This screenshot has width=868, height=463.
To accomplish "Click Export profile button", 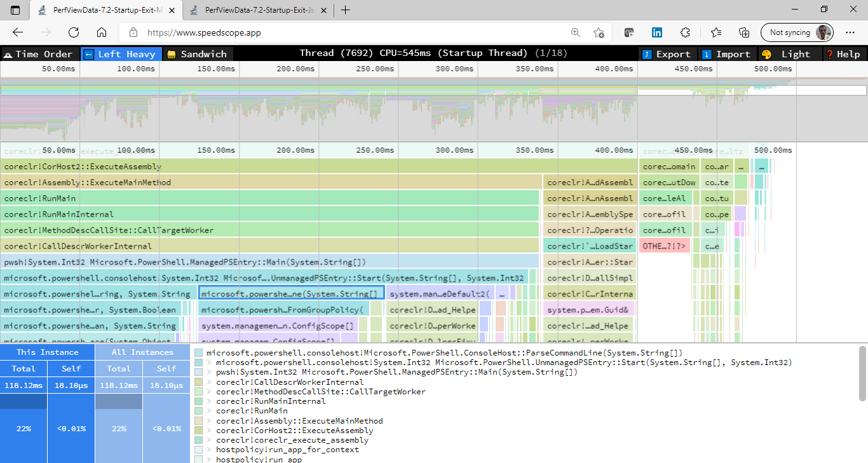I will [x=667, y=54].
